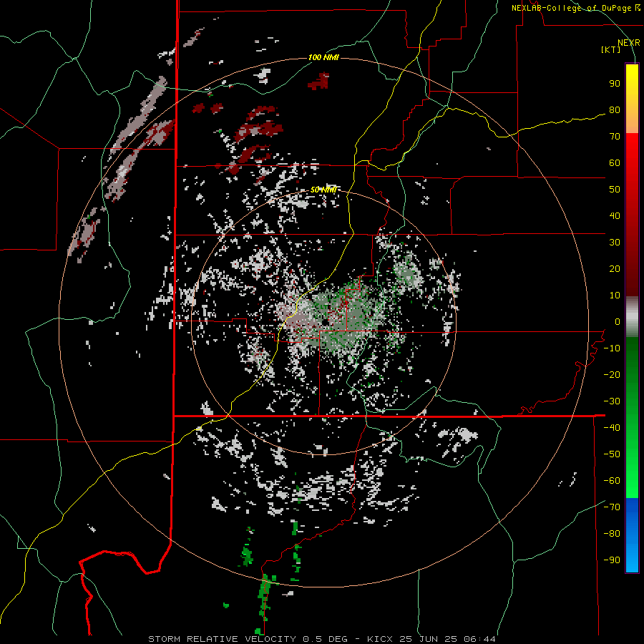Viewport: 644px width, 644px height.
Task: Select the 40 value on velocity scale
Action: pyautogui.click(x=615, y=216)
